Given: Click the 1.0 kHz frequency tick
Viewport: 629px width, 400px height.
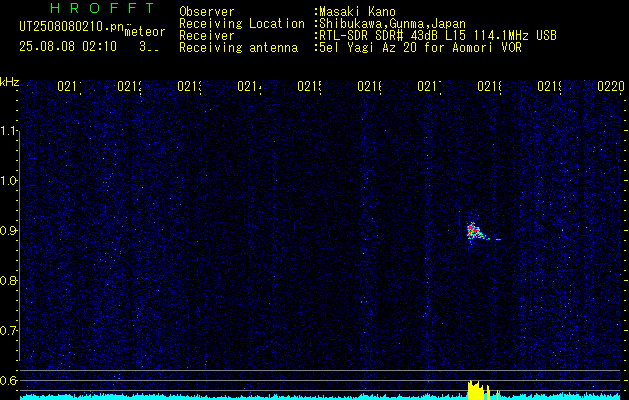Looking at the screenshot, I should coord(9,180).
